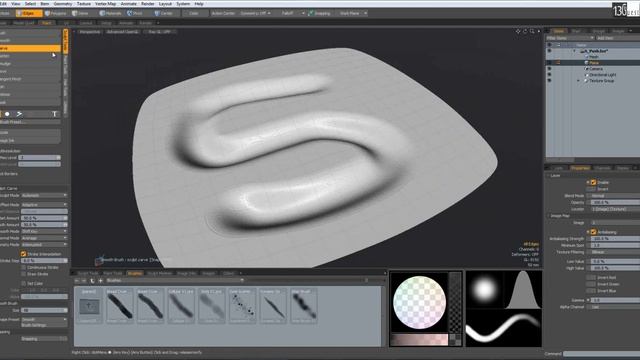The width and height of the screenshot is (640, 360).
Task: Click the wavy brush stroke preview
Action: 504,328
